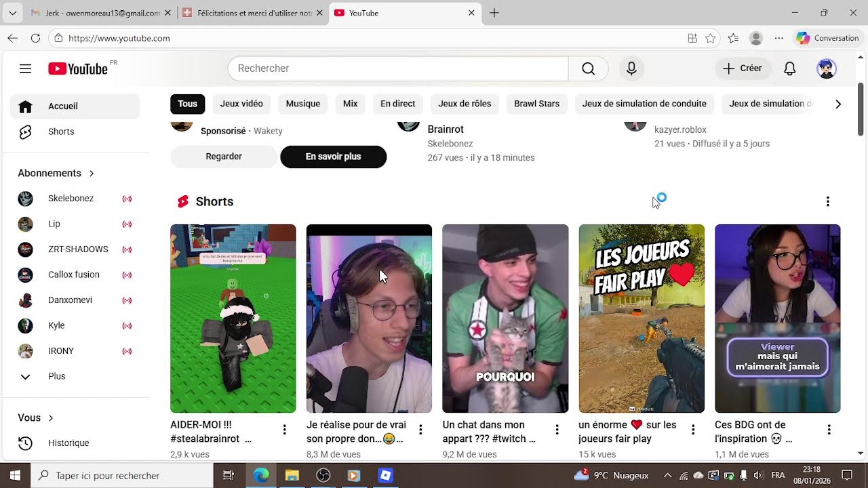Open a new browser tab
The width and height of the screenshot is (868, 488).
[x=494, y=13]
